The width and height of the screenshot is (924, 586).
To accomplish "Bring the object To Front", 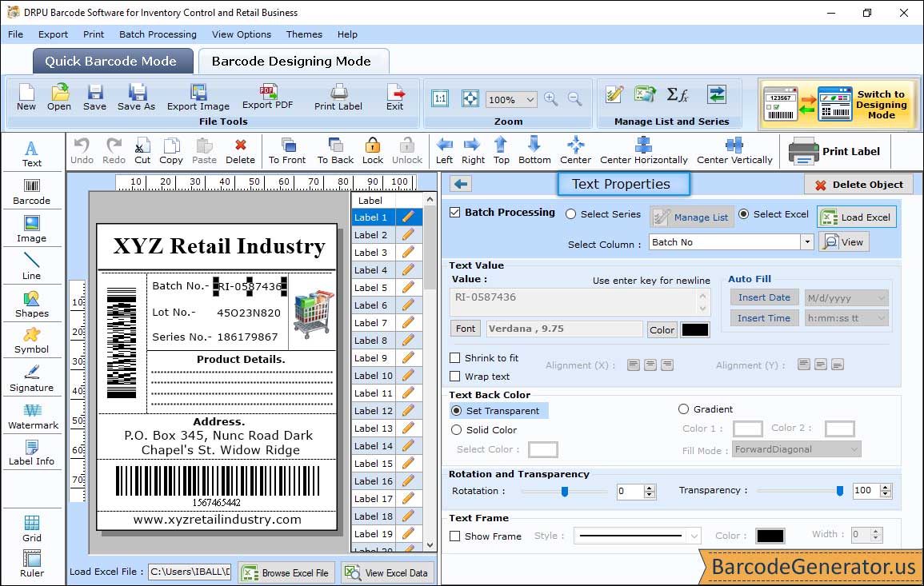I will [x=287, y=151].
